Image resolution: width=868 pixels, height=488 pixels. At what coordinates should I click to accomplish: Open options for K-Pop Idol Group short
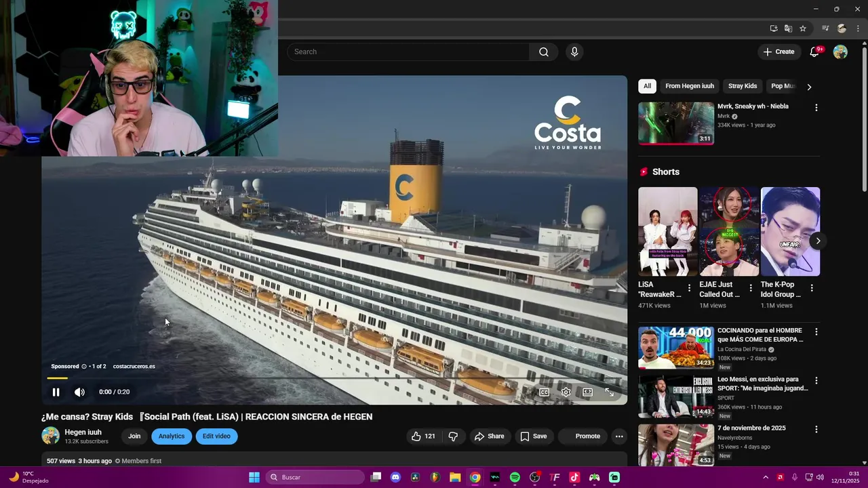(812, 288)
